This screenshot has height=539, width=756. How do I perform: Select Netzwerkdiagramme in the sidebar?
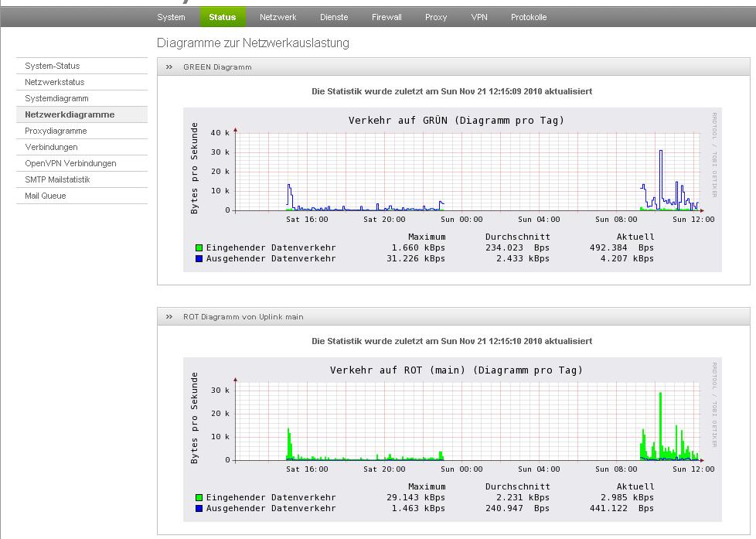(70, 114)
